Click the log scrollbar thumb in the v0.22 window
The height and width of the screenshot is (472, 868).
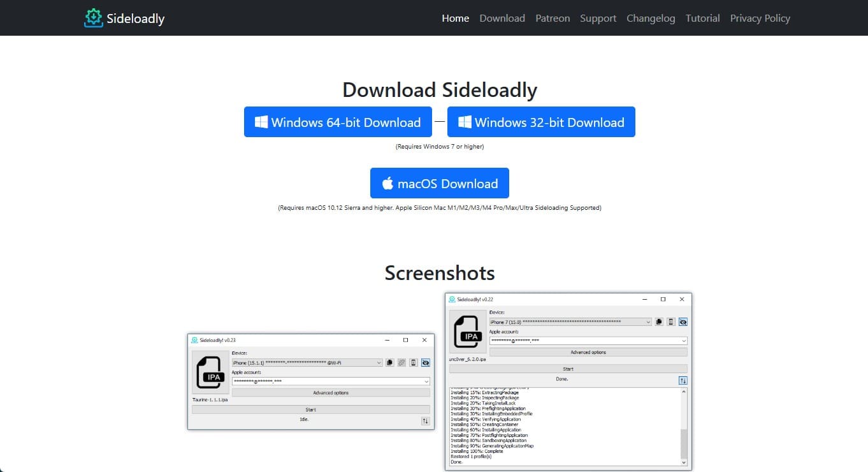point(684,443)
